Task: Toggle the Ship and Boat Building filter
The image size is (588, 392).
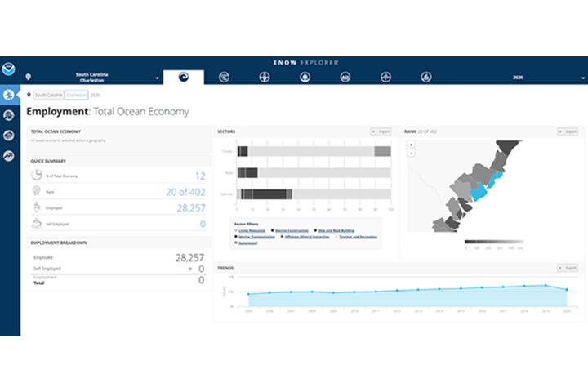Action: (x=336, y=230)
